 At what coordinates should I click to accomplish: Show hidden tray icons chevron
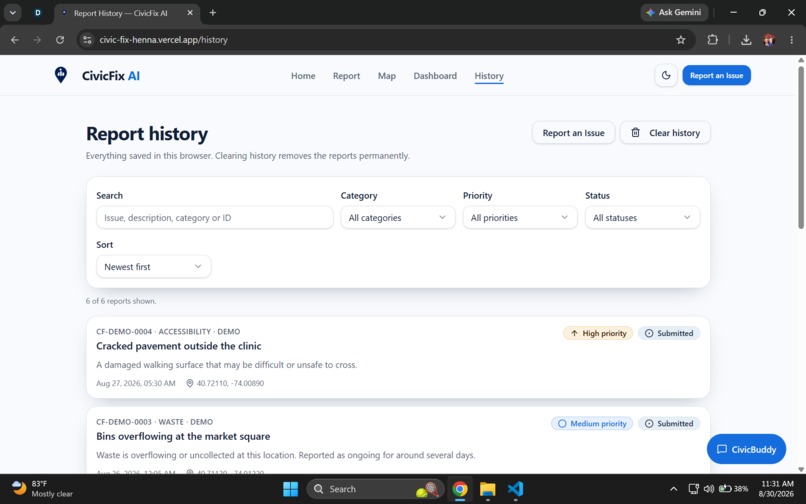pyautogui.click(x=673, y=489)
